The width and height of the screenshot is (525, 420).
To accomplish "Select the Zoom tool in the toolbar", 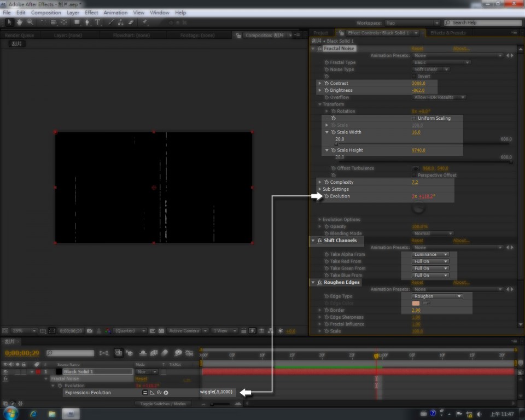I will (x=30, y=22).
